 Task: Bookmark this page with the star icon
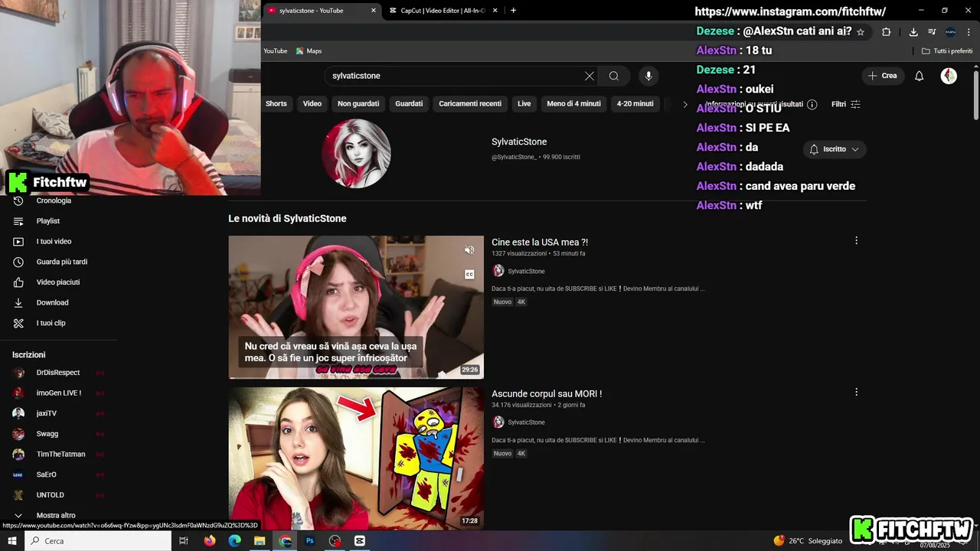(x=861, y=32)
